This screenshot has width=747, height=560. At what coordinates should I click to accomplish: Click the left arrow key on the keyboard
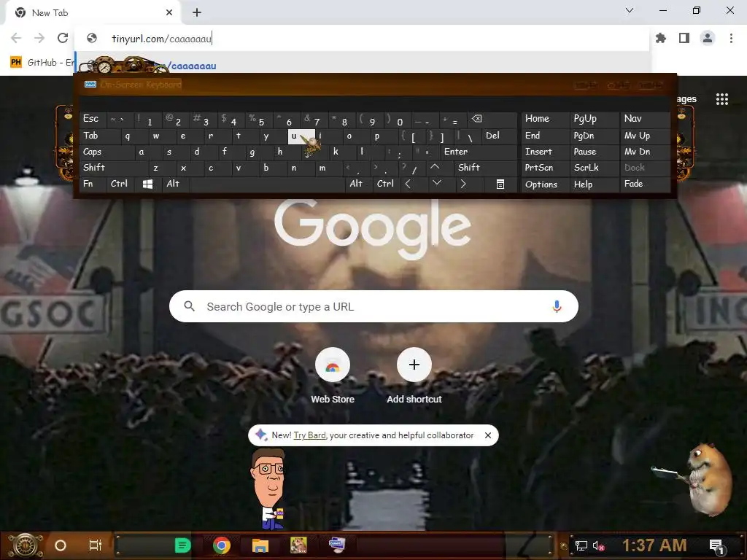tap(409, 184)
